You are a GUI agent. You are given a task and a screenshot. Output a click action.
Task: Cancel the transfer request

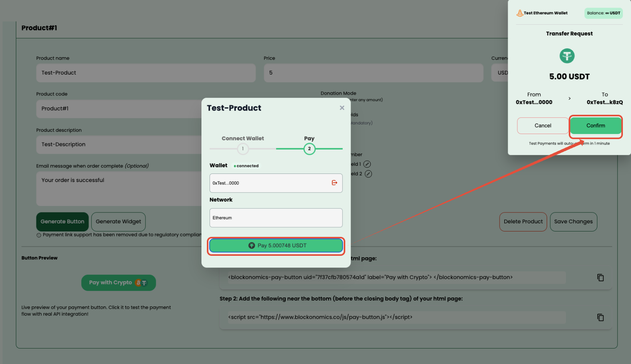[x=543, y=126]
